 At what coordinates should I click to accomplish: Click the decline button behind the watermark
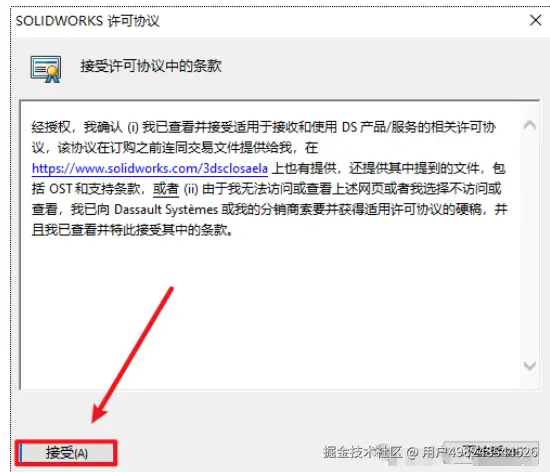[x=491, y=452]
